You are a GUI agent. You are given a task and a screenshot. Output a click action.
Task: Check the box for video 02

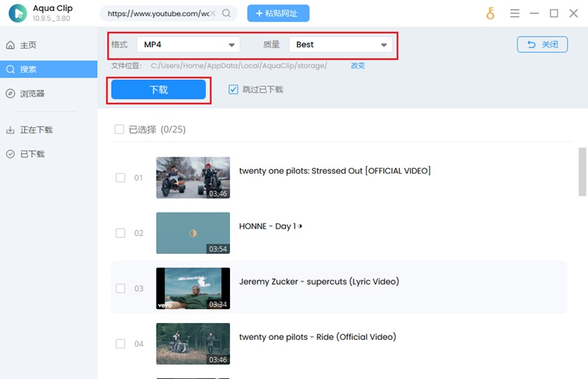click(x=121, y=233)
